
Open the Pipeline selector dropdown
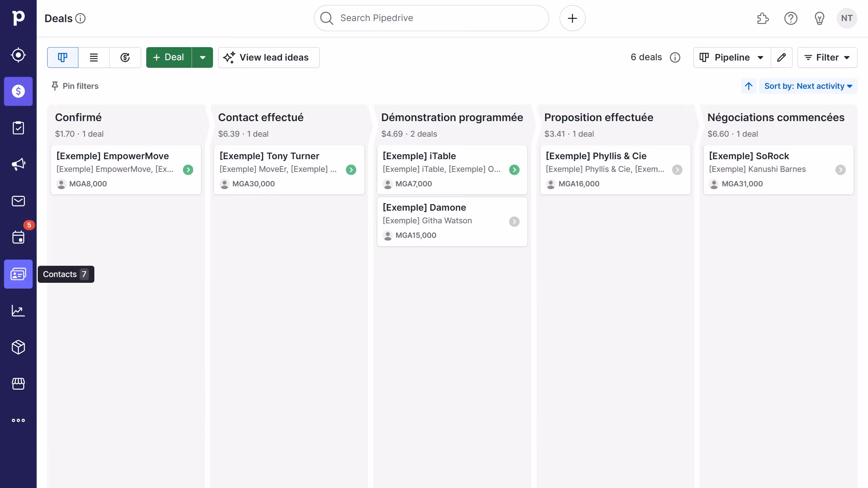click(730, 57)
